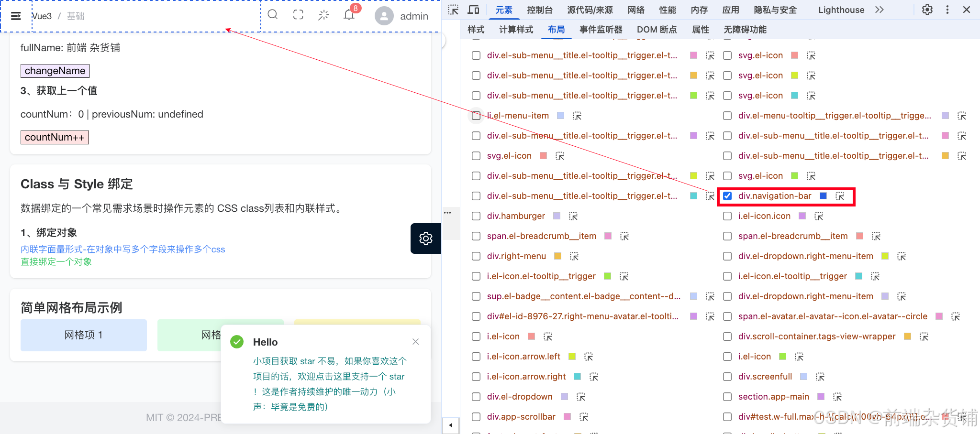Click the countNum++ button
This screenshot has height=434, width=980.
pyautogui.click(x=55, y=137)
